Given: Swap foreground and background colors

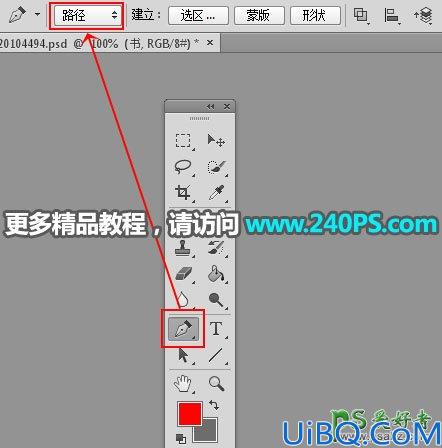Looking at the screenshot, I should (x=214, y=405).
